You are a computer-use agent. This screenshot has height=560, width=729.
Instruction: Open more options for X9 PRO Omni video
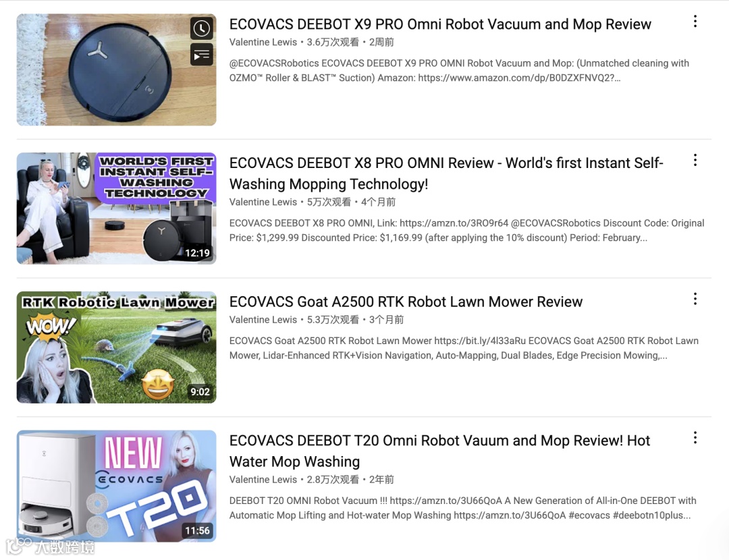[x=695, y=22]
